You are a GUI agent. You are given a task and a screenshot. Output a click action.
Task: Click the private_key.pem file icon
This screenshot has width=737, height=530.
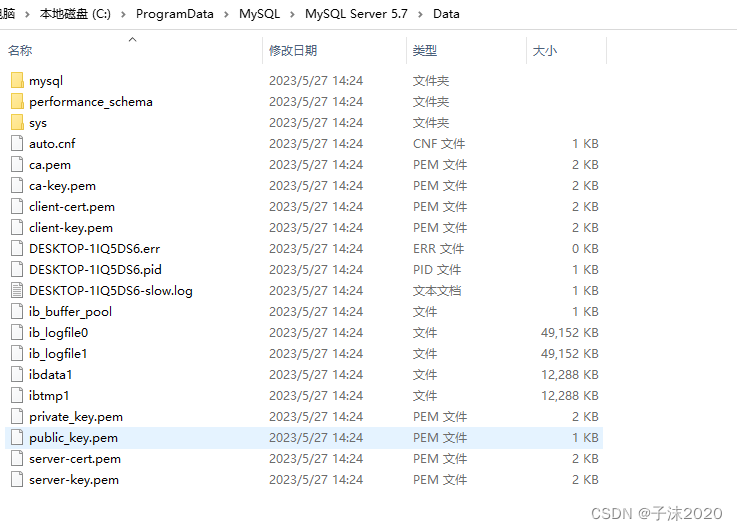coord(17,416)
